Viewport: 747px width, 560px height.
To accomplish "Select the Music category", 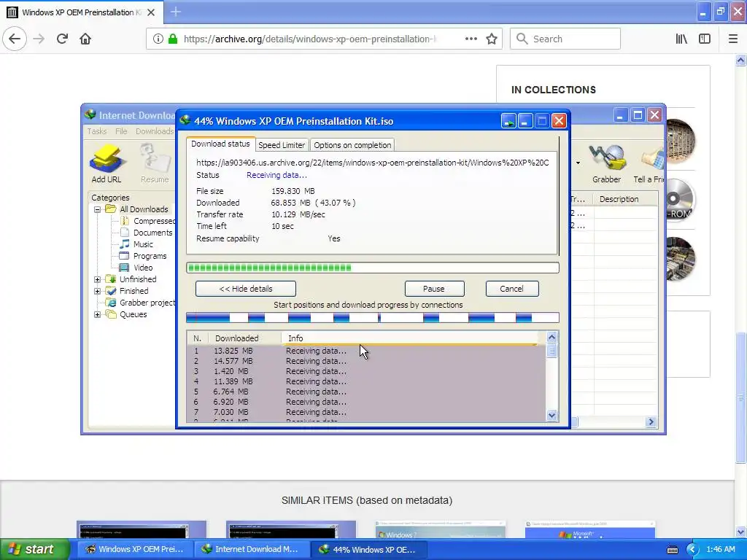I will pyautogui.click(x=136, y=244).
